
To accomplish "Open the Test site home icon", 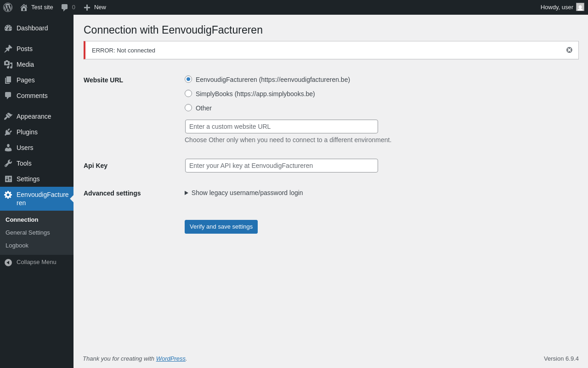I will pyautogui.click(x=24, y=7).
